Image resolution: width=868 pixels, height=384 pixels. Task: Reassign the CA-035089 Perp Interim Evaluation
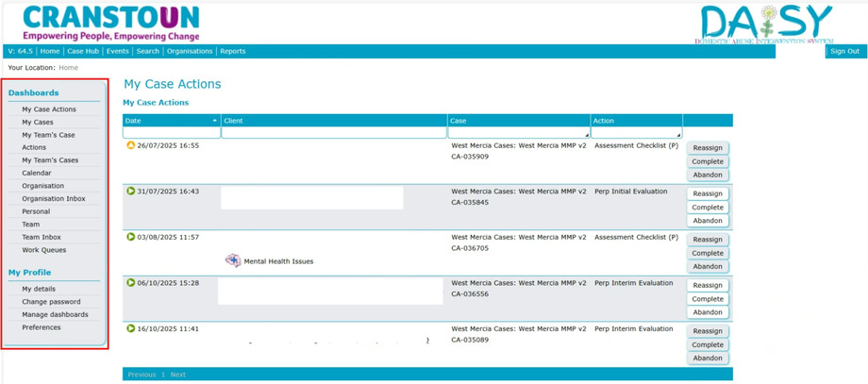(x=708, y=331)
